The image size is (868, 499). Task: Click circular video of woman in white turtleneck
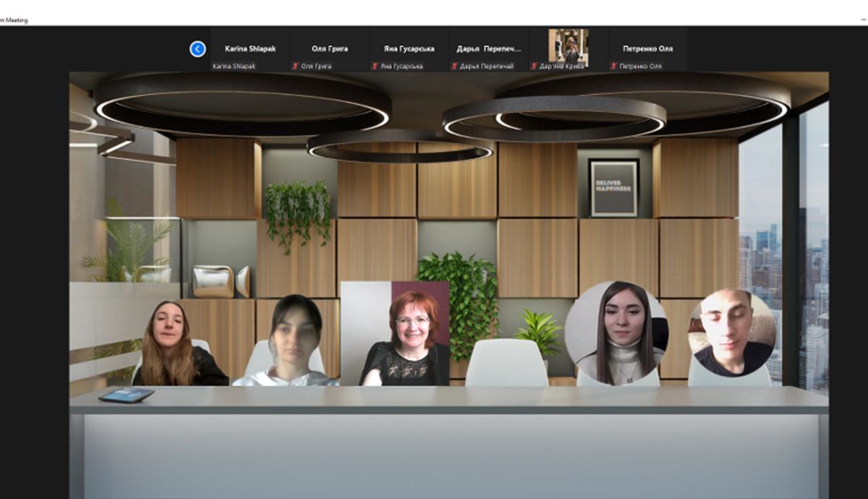(616, 333)
